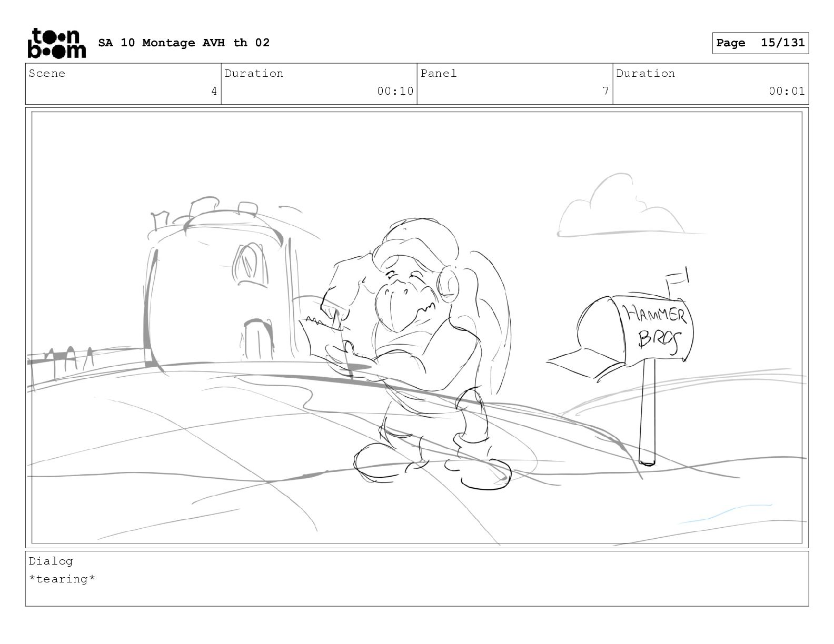Click the 'Panel' header label

[439, 74]
